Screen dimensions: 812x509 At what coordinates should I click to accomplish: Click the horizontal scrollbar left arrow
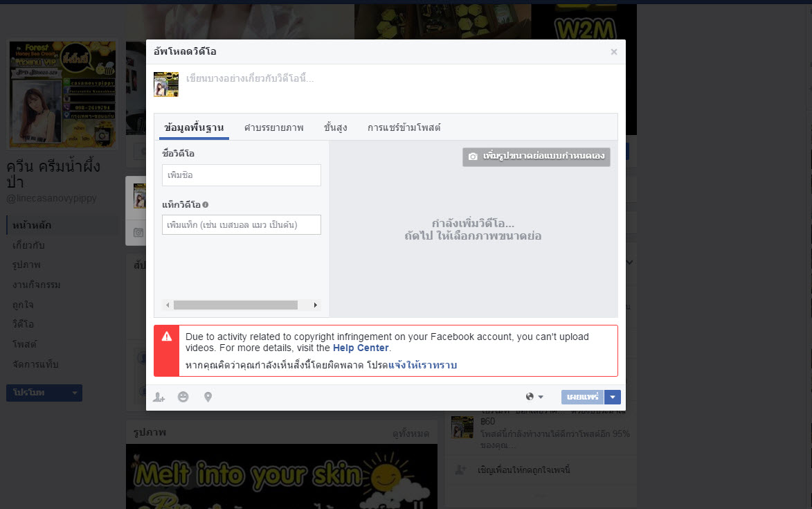click(168, 305)
